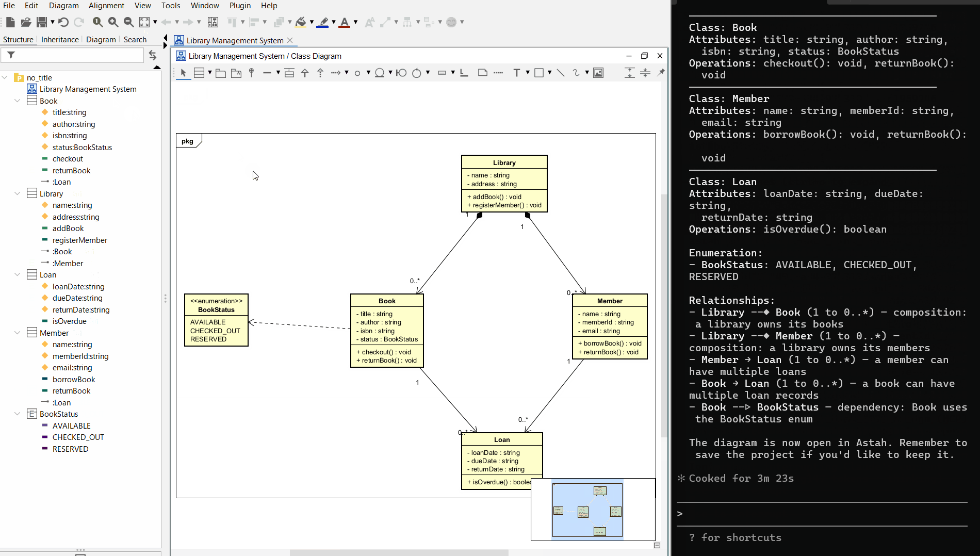980x556 pixels.
Task: Click the Zoom In magnifier icon
Action: 113,22
